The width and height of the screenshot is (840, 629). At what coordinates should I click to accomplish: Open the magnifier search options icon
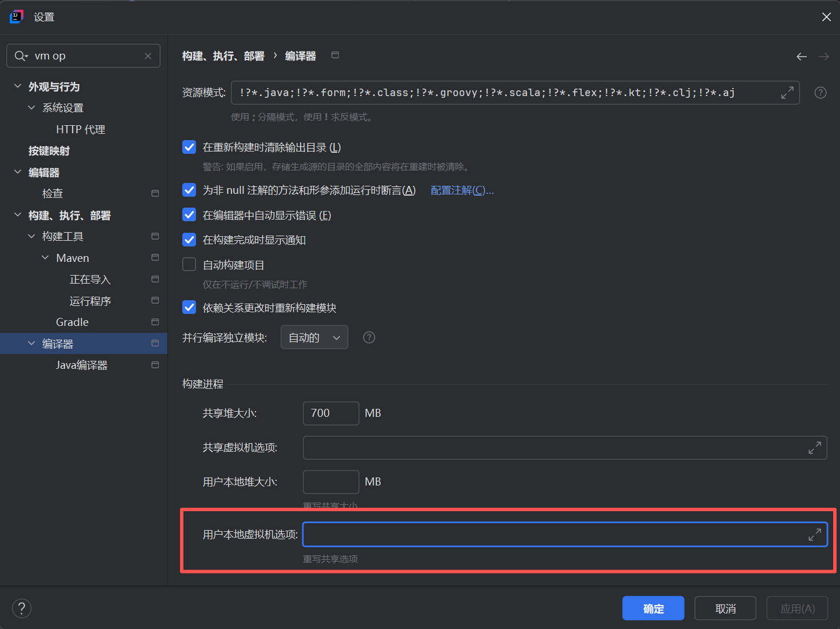click(21, 55)
